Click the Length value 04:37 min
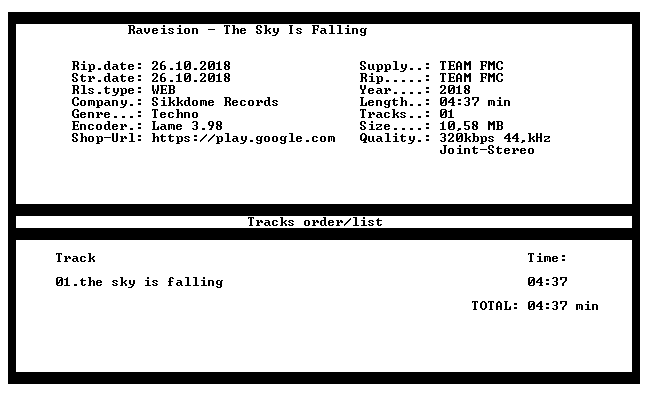The width and height of the screenshot is (648, 420). tap(475, 102)
